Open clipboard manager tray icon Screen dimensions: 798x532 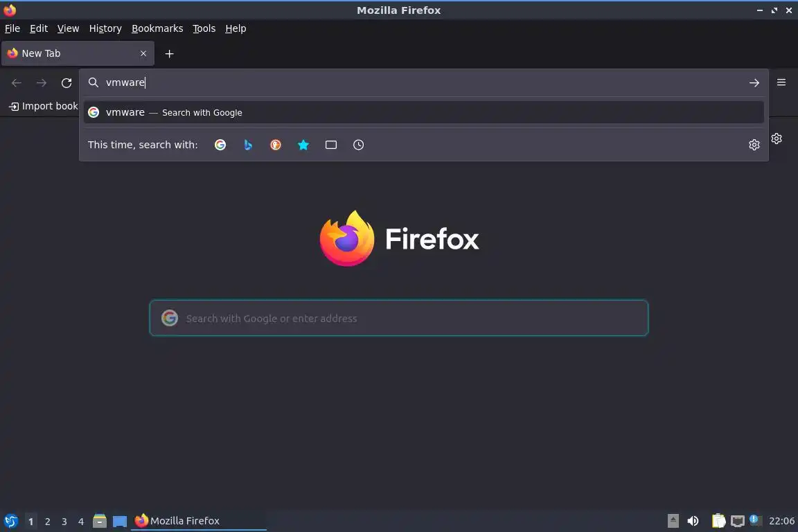click(718, 521)
